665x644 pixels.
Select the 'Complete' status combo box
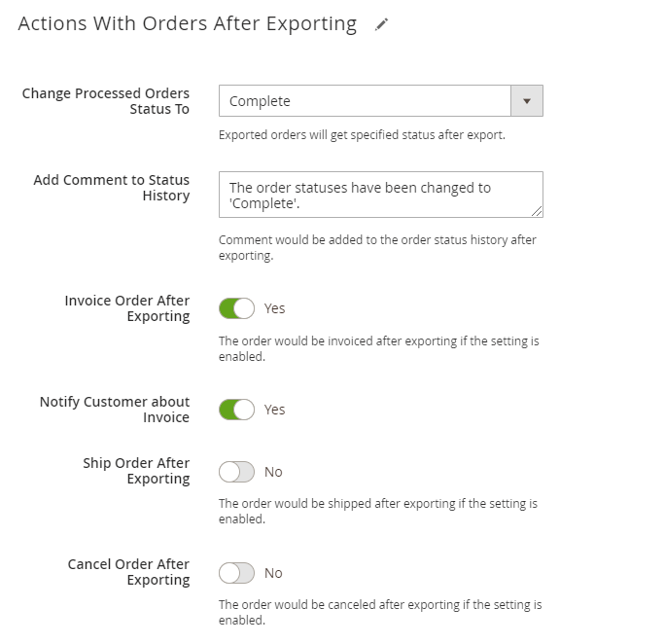tap(365, 101)
